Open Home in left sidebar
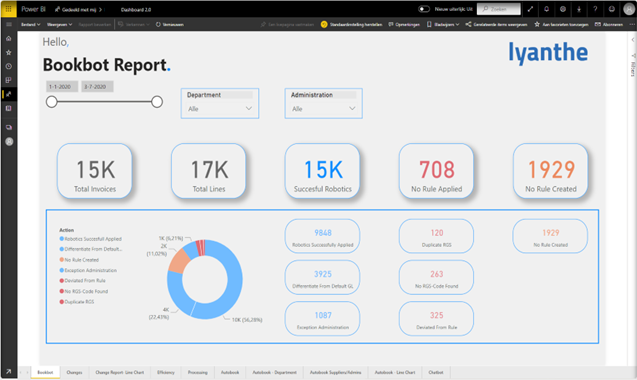Viewport: 637px width, 380px height. coord(9,39)
